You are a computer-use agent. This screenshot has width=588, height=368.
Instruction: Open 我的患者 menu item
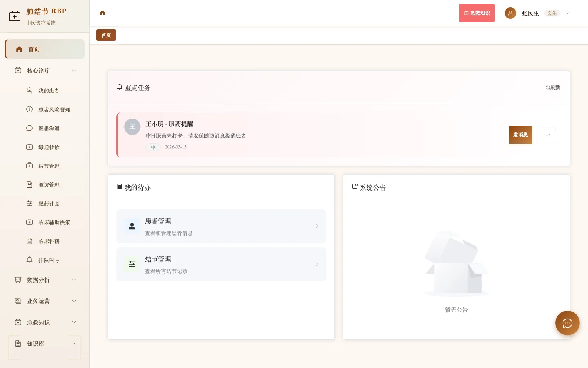(45, 90)
